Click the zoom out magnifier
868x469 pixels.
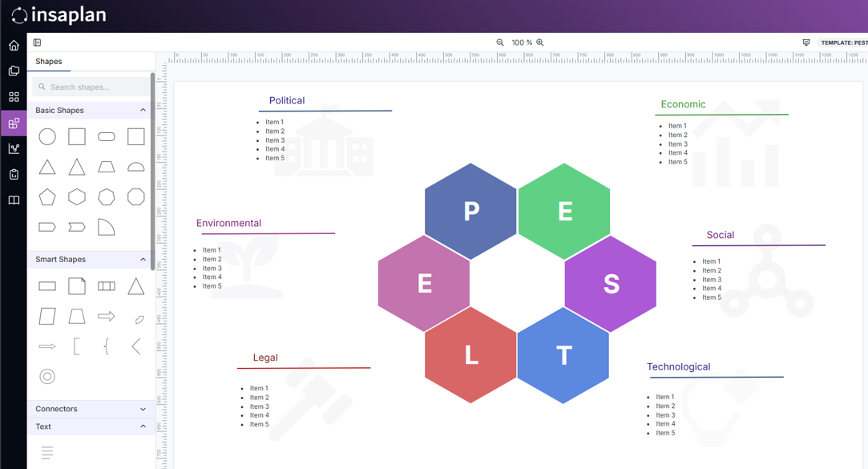(x=500, y=42)
